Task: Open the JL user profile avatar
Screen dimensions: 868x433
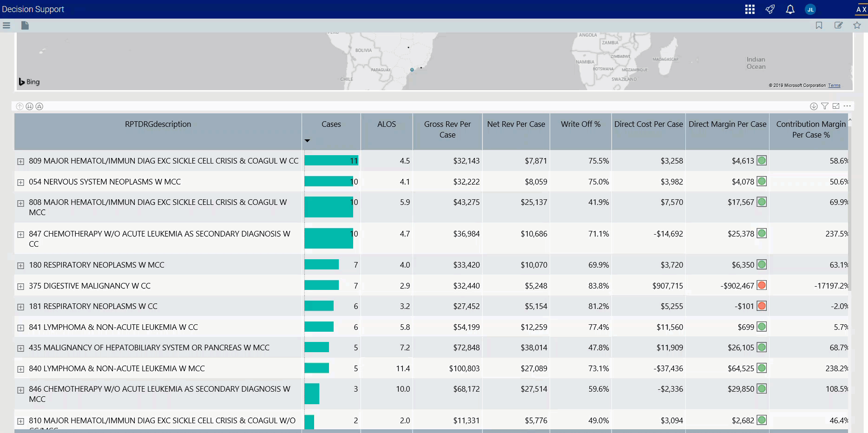Action: 810,9
